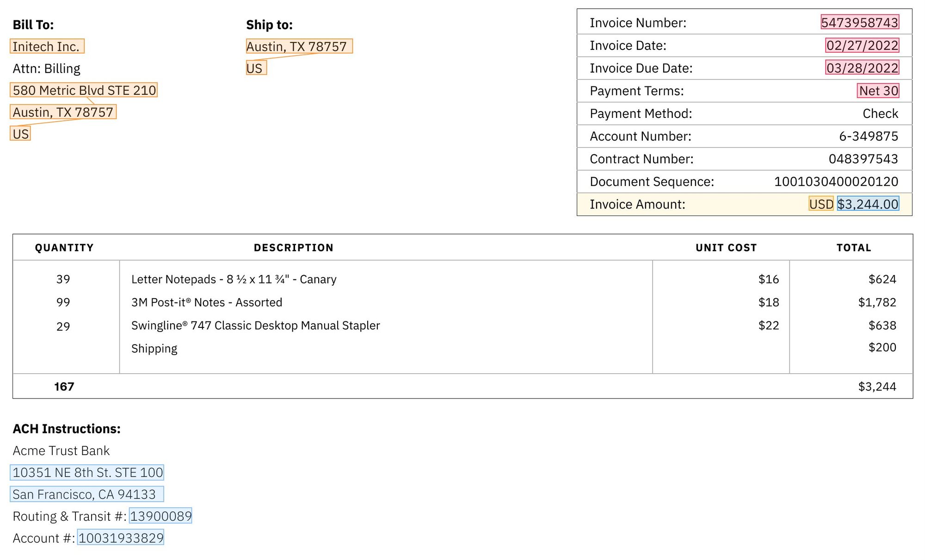Click the $22 unit cost
Screen dimensions: 925x560
click(x=769, y=325)
